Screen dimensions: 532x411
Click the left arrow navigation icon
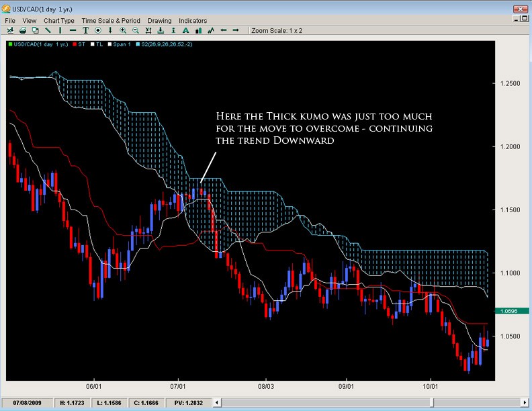point(223,30)
